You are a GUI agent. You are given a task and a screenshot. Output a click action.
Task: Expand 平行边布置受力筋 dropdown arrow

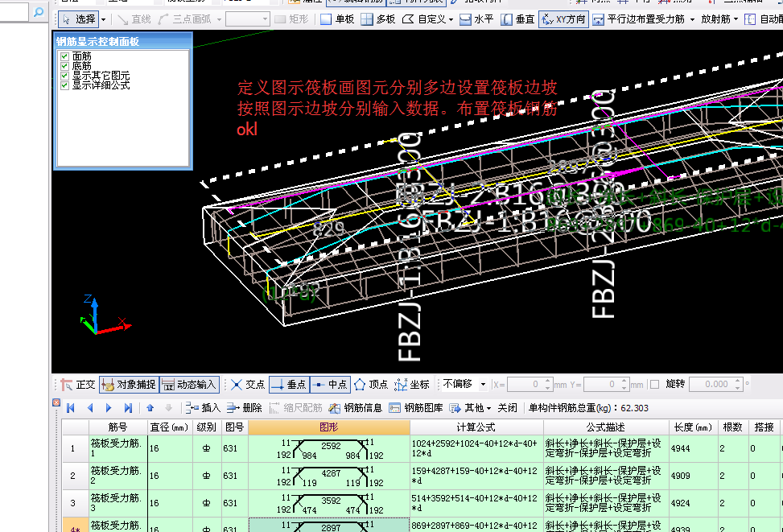692,19
